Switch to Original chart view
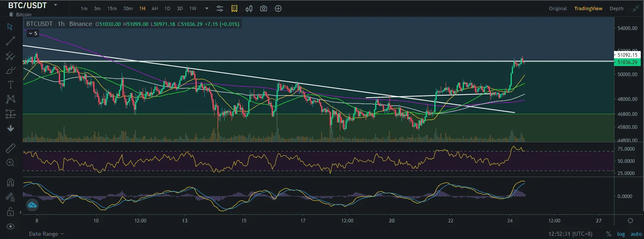The width and height of the screenshot is (644, 239). click(x=558, y=9)
